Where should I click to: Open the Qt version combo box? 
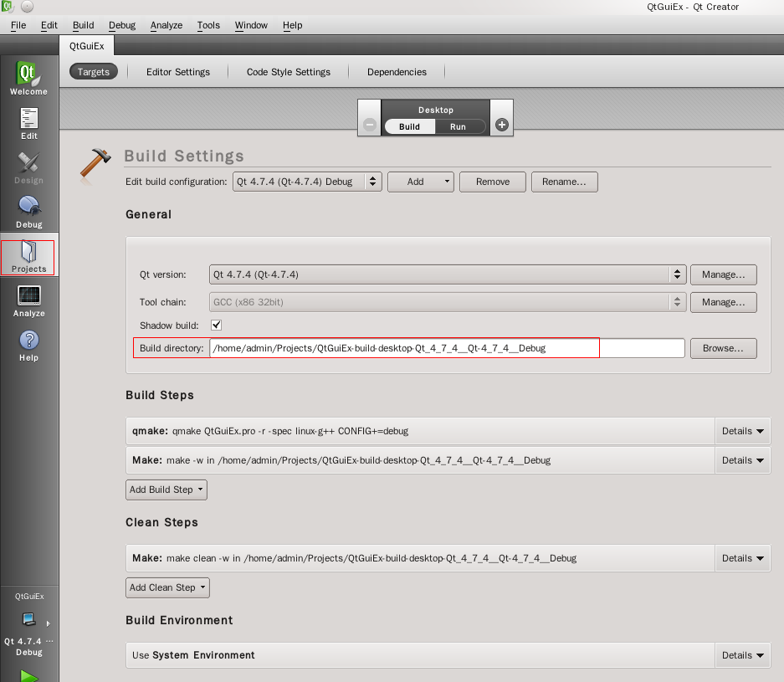point(448,274)
